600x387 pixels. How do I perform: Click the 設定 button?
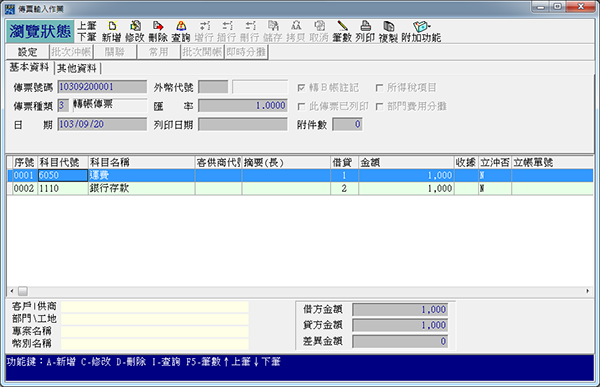[28, 52]
